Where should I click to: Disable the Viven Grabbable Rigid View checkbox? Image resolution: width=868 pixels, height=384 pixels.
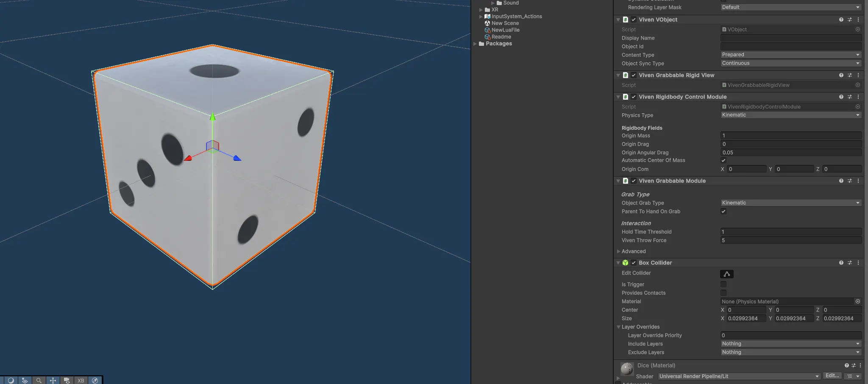click(x=634, y=75)
